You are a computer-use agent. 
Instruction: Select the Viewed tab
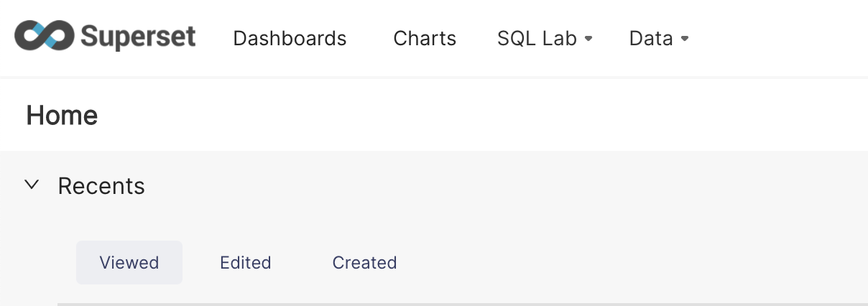(129, 262)
